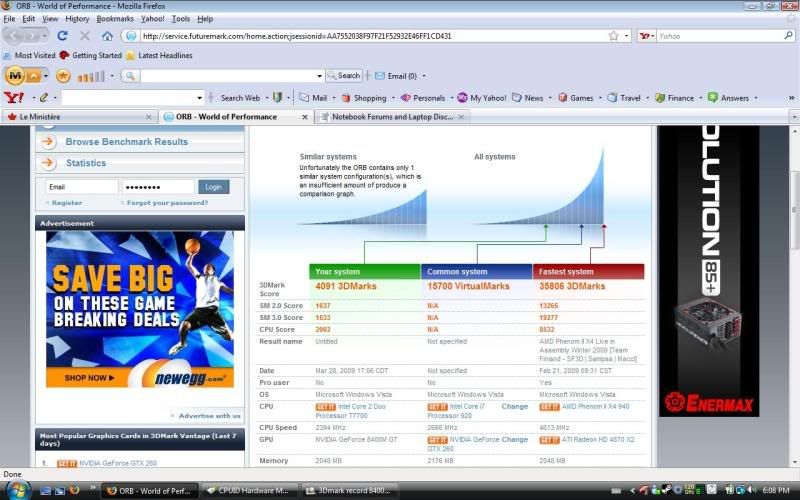
Task: Click Forgot your password? link
Action: 167,203
